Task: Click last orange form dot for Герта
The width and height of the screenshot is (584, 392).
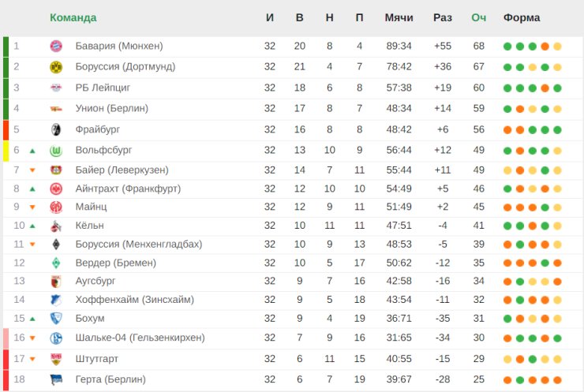Action: [x=557, y=380]
